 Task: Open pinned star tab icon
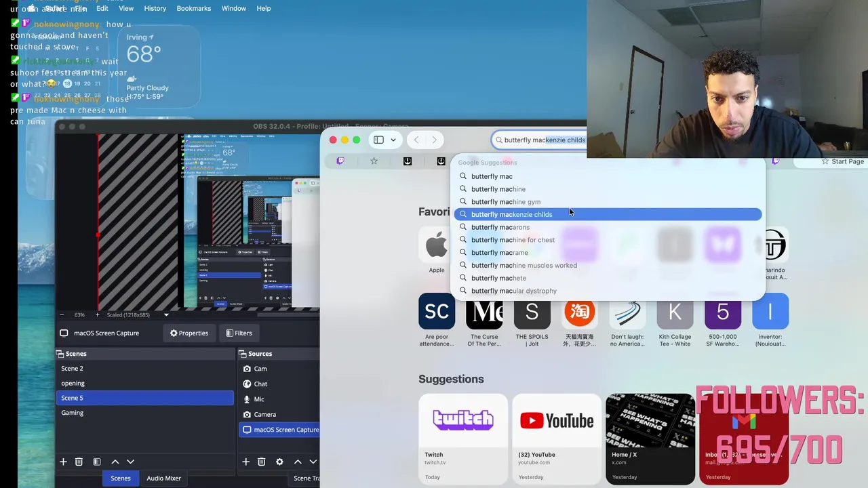[x=374, y=161]
